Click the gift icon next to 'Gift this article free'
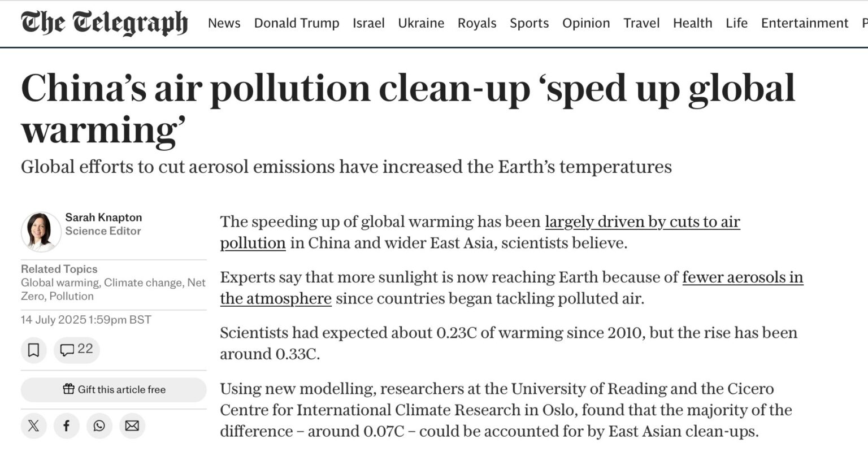The image size is (868, 452). 69,389
